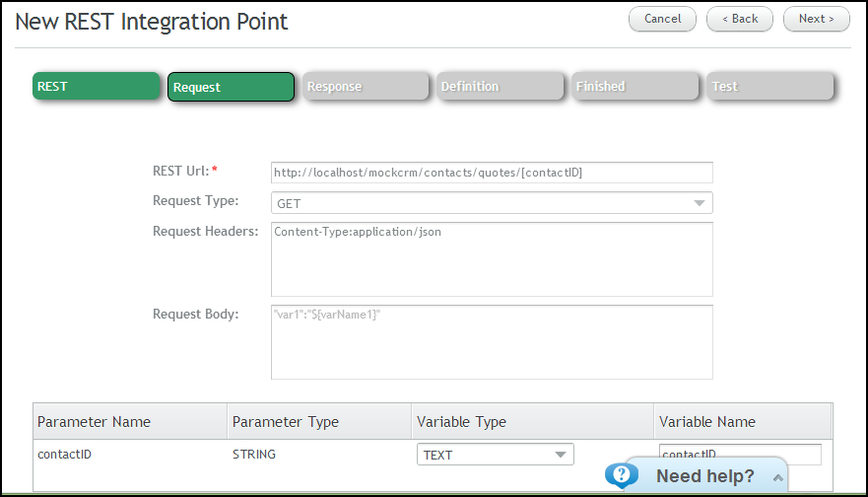Go to the REST step tab
Viewport: 868px width, 497px height.
(x=96, y=87)
